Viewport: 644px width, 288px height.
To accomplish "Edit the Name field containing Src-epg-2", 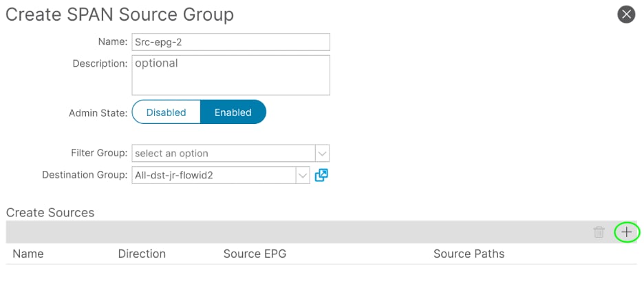I will point(230,42).
